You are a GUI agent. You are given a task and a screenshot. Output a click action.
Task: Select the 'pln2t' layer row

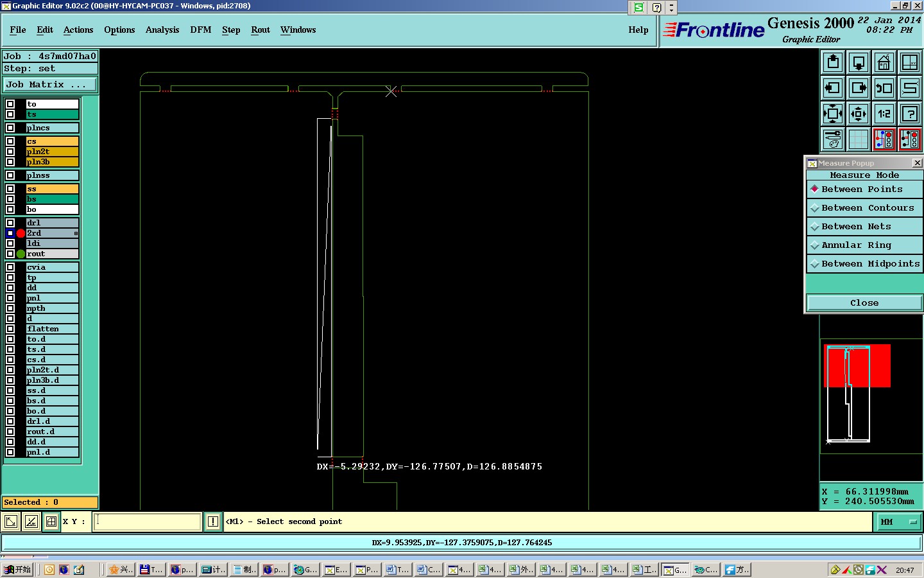52,152
